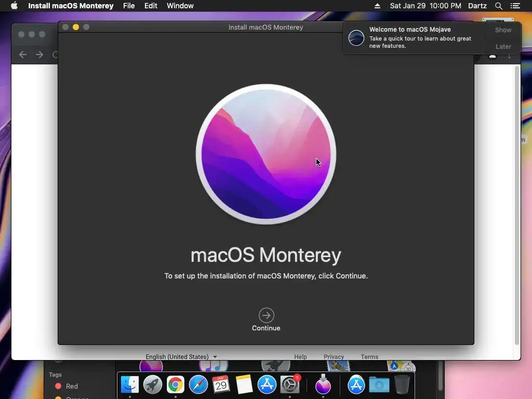Screen dimensions: 532x399
Task: Open the Applications folder in Dock
Action: [356, 384]
